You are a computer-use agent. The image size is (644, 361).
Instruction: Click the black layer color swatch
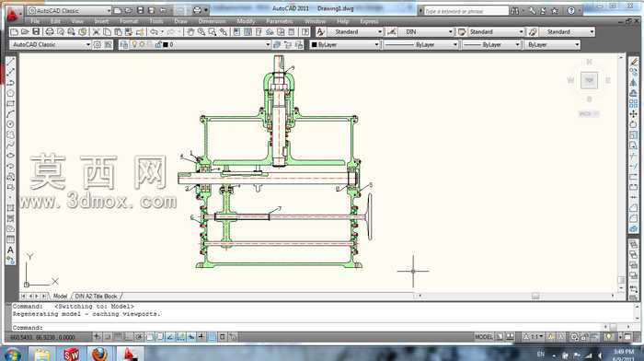166,44
